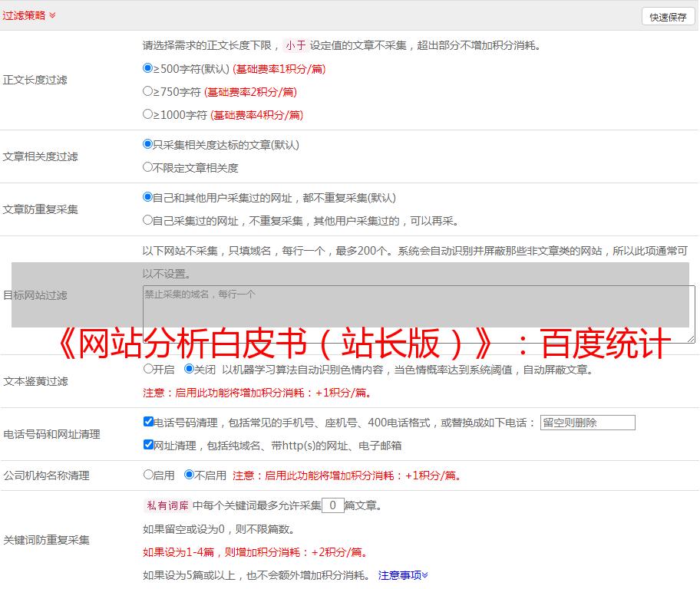Screen dimensions: 700x589
Task: Choose 自己采集过的网址，不重复采集 option
Action: 148,219
